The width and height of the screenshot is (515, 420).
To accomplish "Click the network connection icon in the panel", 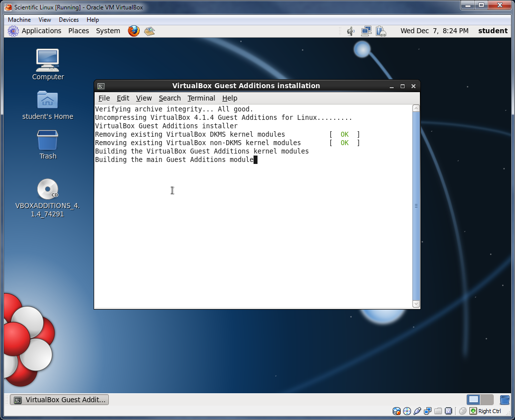I will pos(366,31).
